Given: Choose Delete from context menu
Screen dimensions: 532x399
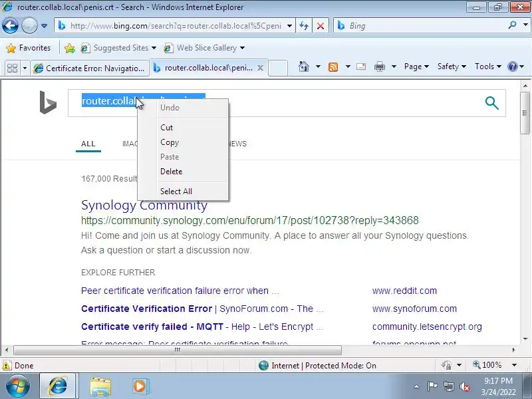Looking at the screenshot, I should click(171, 172).
